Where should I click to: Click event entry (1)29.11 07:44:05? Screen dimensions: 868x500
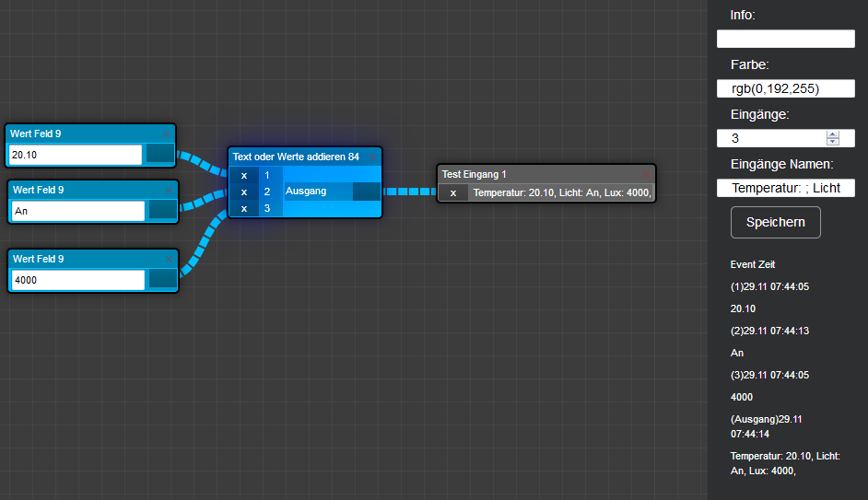(769, 286)
